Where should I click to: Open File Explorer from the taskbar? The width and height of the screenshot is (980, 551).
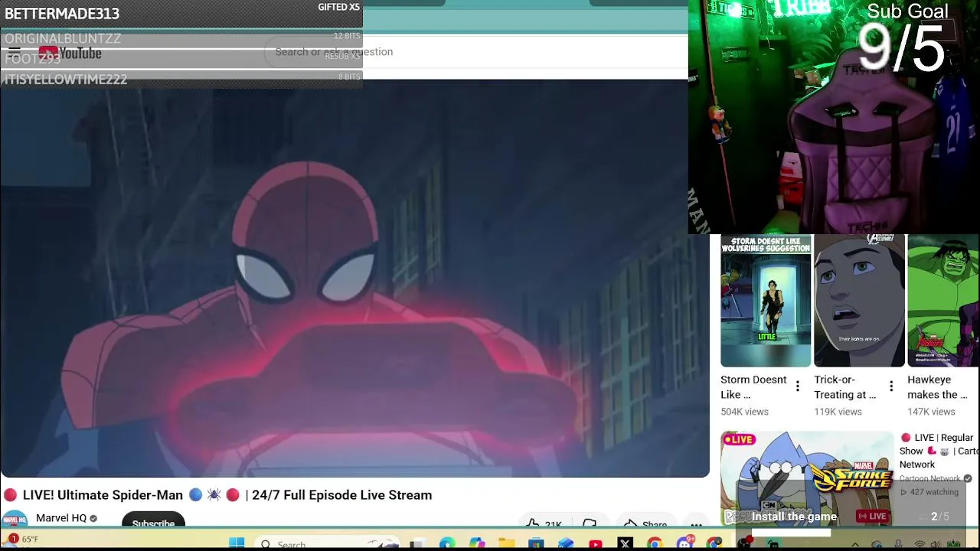[506, 543]
